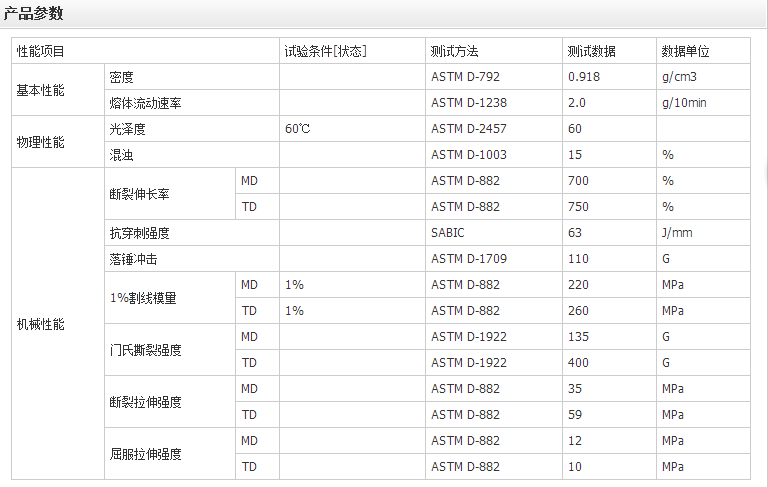This screenshot has height=487, width=768.
Task: Click the 机械性能 category cell
Action: (41, 324)
